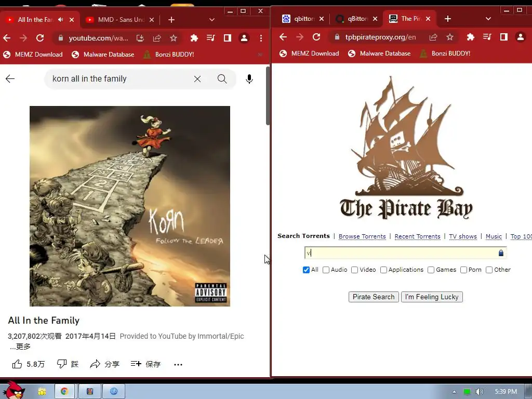The width and height of the screenshot is (532, 399).
Task: Mute the All In the Family tab audio
Action: 60,20
